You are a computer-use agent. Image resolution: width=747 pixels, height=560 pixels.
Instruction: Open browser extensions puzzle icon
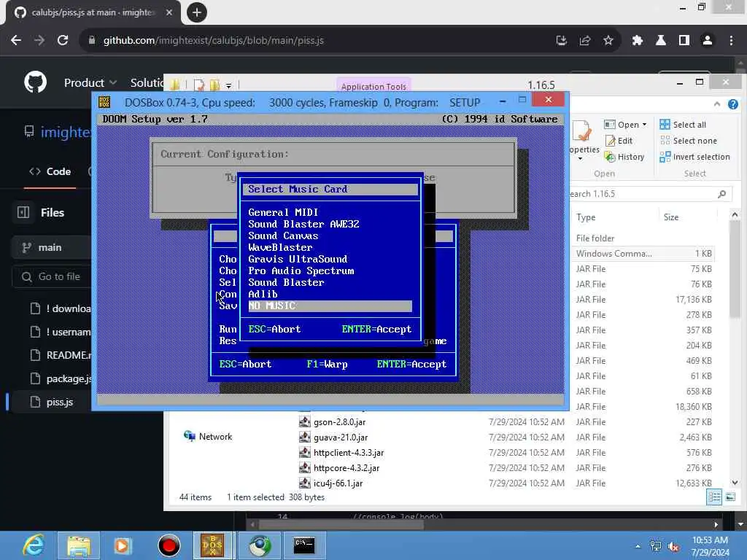tap(637, 41)
